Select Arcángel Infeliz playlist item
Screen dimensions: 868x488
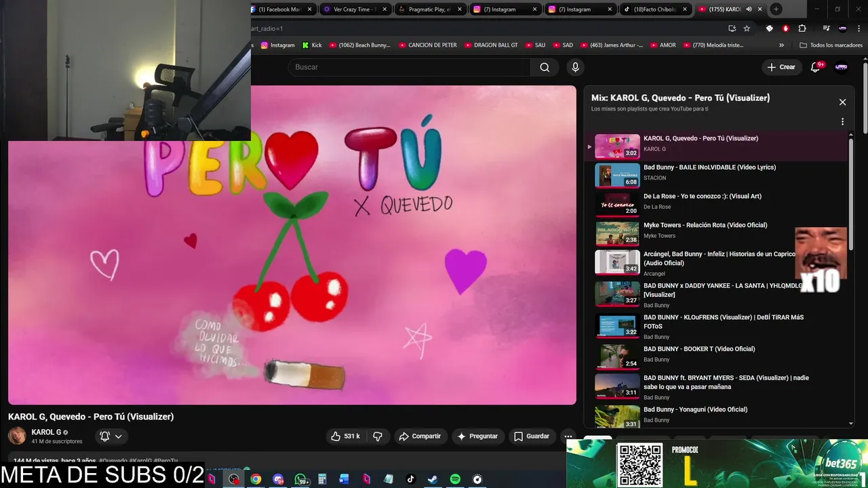(716, 262)
